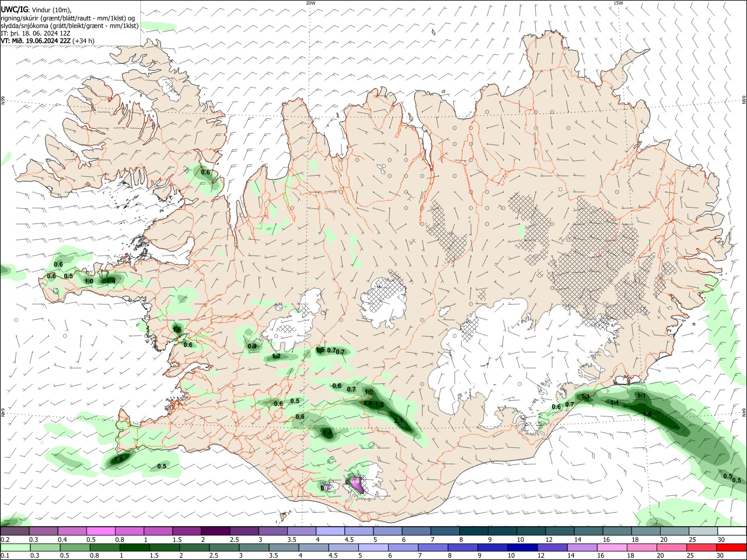Select the 30 label under the snow legend
Viewport: 747px width, 560px height.
[x=721, y=540]
